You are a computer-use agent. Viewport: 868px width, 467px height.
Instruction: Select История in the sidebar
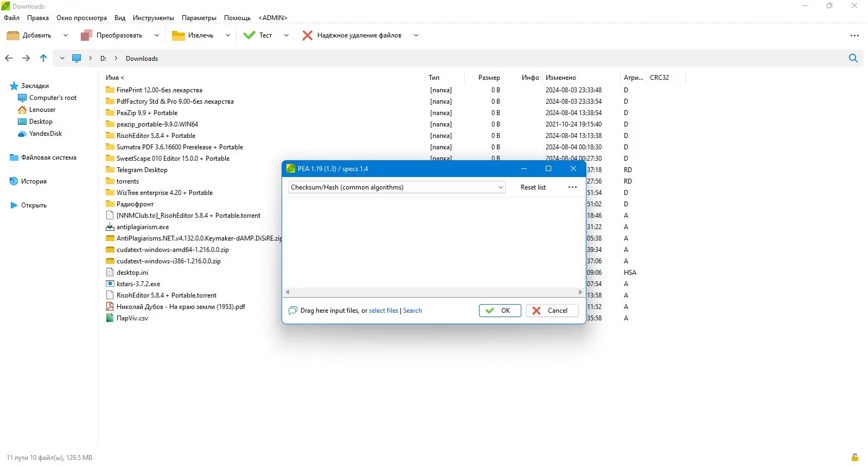[34, 181]
